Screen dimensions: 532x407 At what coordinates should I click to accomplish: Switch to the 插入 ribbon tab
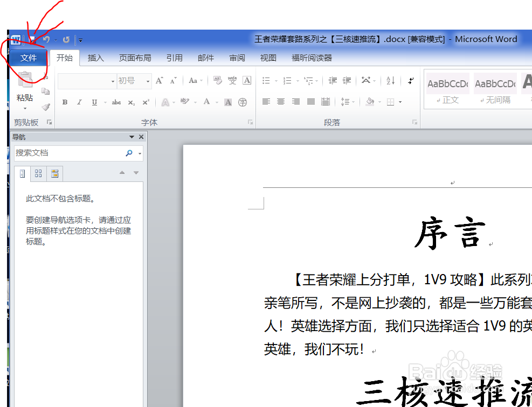click(95, 58)
